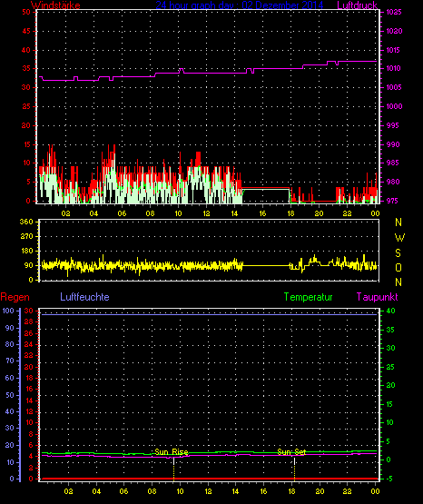423x504 pixels.
Task: Click the '1025' pressure axis value
Action: [x=394, y=12]
